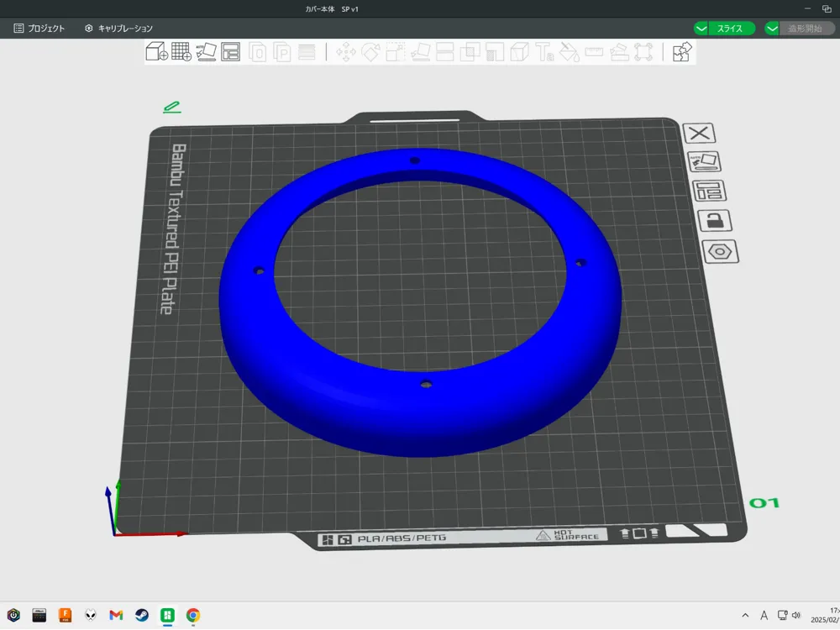Image resolution: width=840 pixels, height=630 pixels.
Task: Open Google Chrome from taskbar
Action: tap(193, 615)
